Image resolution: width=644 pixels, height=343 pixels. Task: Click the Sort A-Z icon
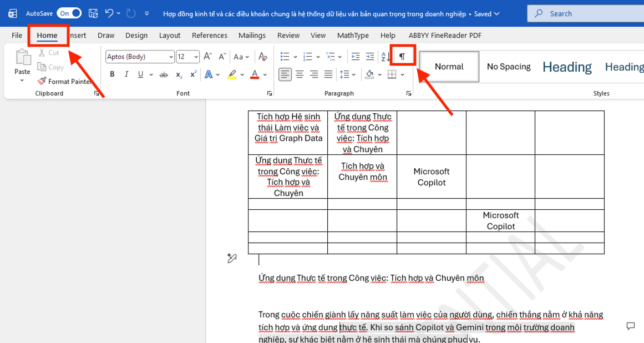tap(385, 57)
